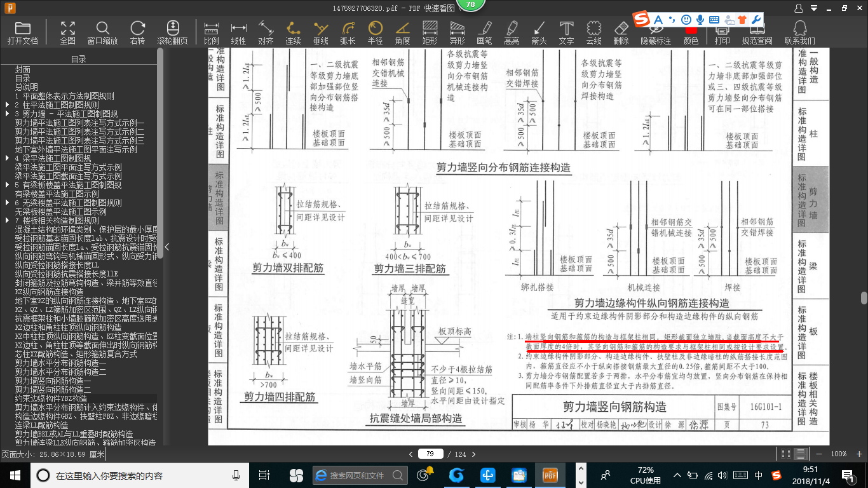The width and height of the screenshot is (868, 488).
Task: Select the 画笔 brush tool
Action: [484, 32]
